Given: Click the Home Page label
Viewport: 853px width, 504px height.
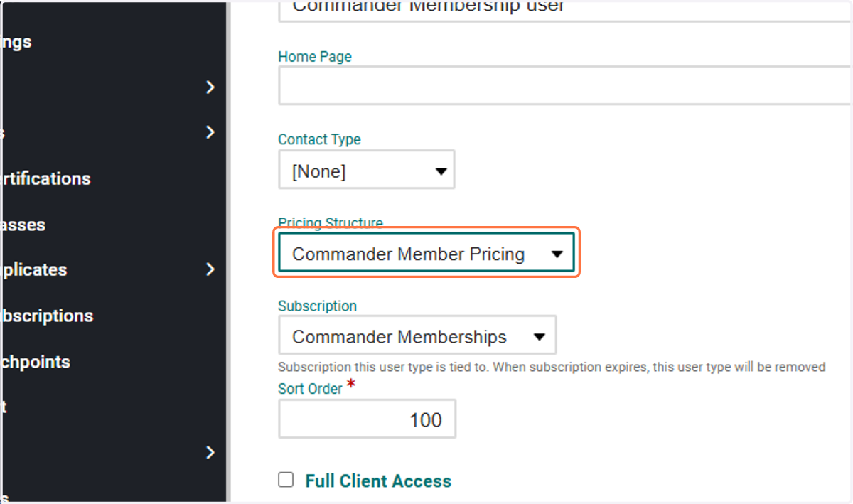Looking at the screenshot, I should [315, 56].
